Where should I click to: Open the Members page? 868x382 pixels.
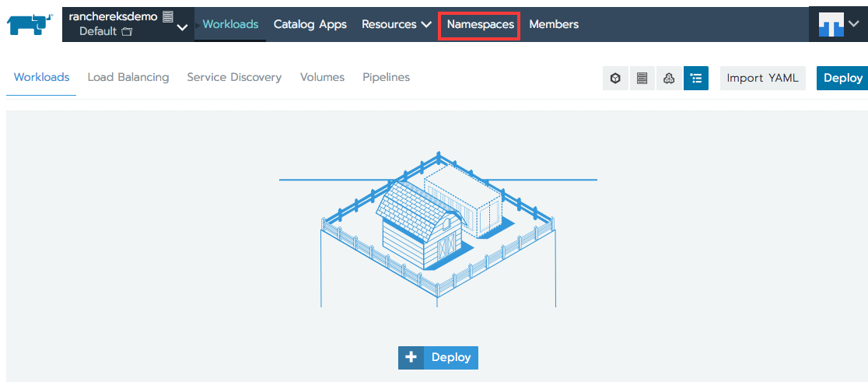click(x=554, y=24)
